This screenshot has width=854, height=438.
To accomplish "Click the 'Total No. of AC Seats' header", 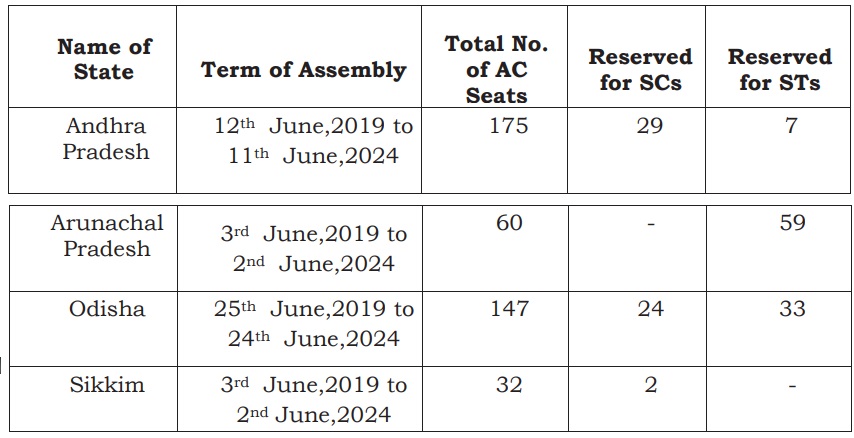I will point(497,70).
